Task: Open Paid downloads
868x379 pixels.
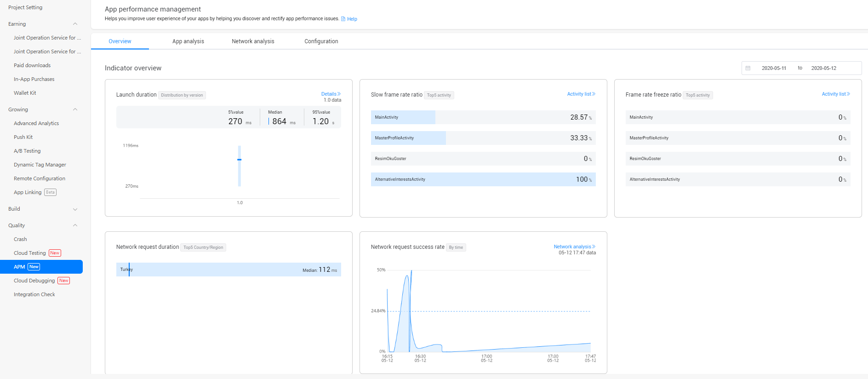Action: click(x=32, y=65)
